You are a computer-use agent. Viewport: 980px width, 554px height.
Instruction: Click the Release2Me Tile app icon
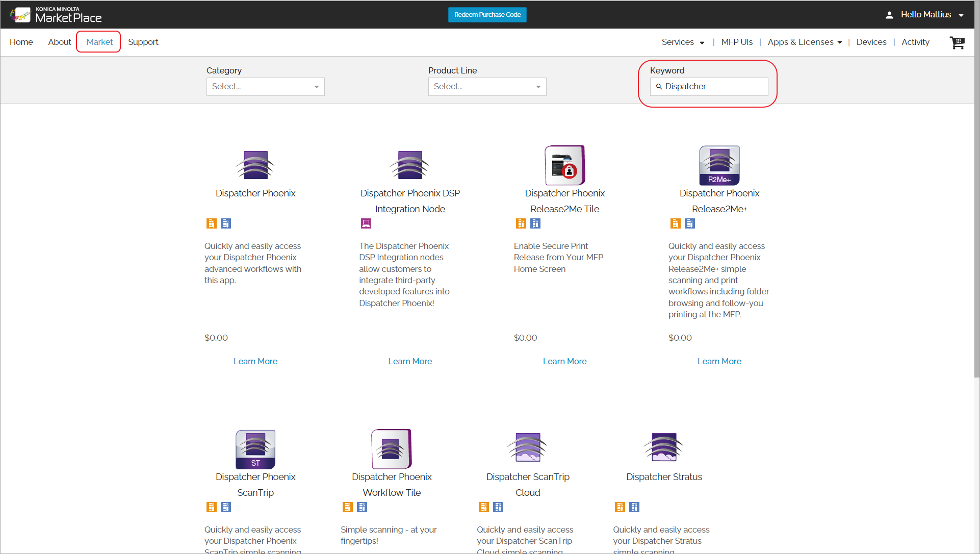point(565,165)
